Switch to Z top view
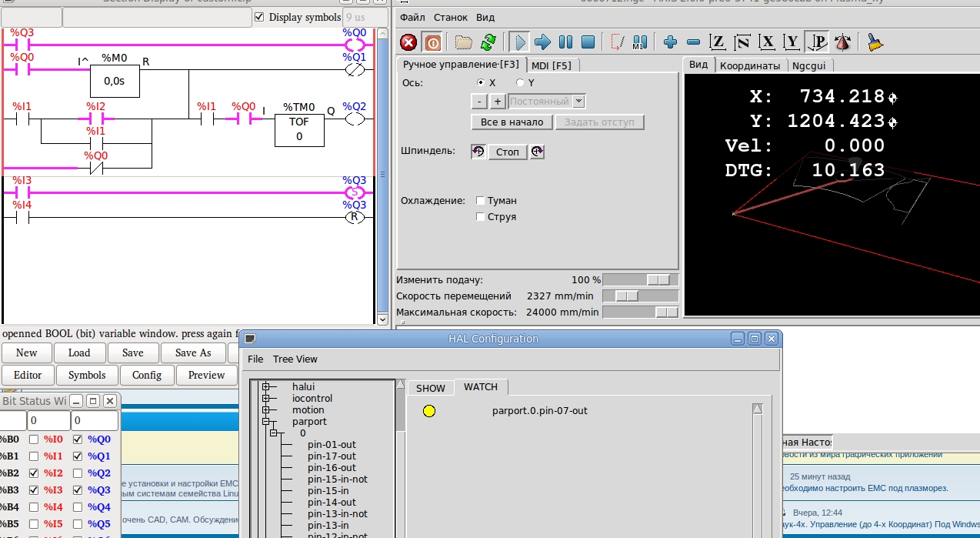Viewport: 980px width, 538px height. 718,42
